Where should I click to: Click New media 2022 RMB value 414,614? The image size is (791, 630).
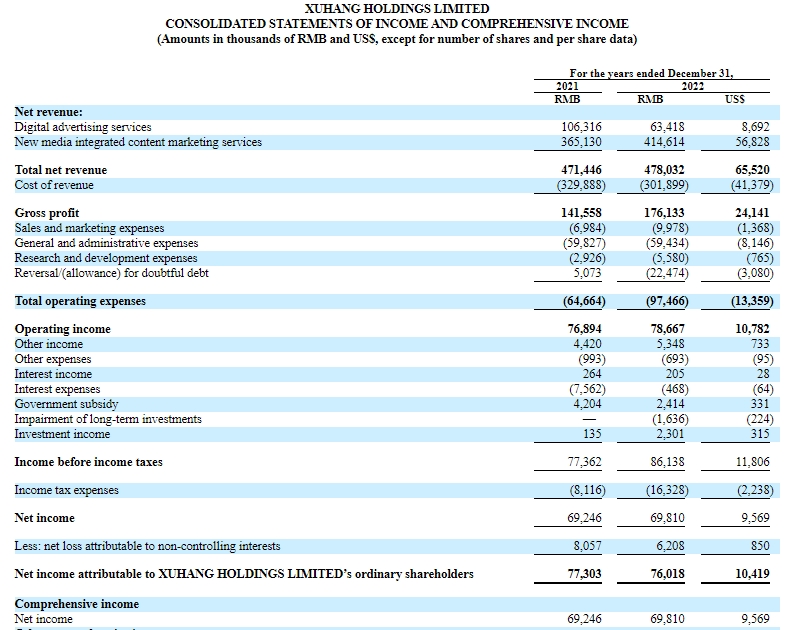click(664, 142)
